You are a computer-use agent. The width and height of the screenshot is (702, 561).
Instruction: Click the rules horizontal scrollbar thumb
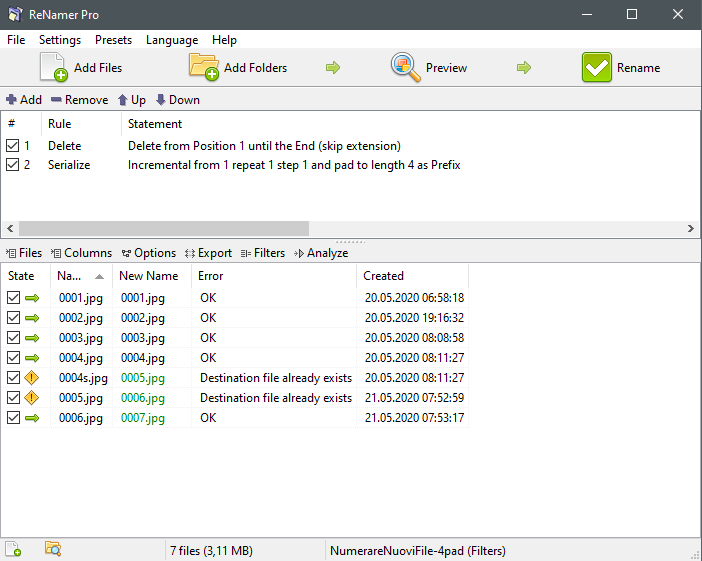[x=164, y=228]
